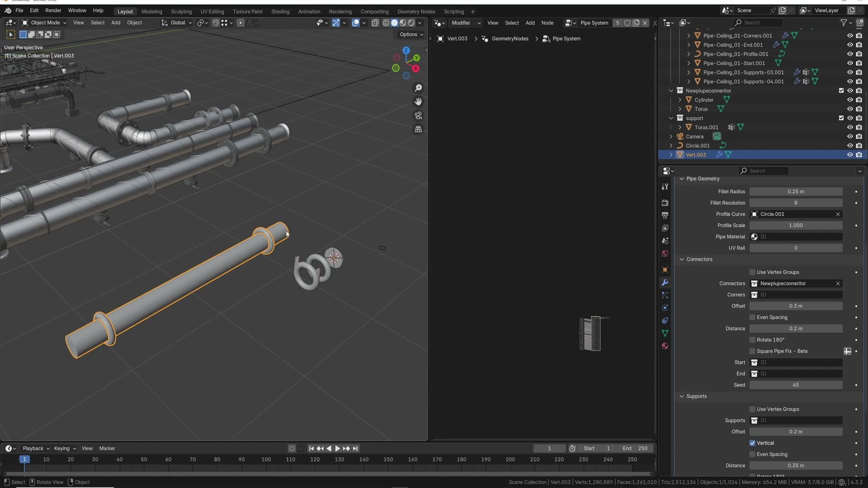The image size is (868, 488).
Task: Open the View Layer properties tab icon
Action: [665, 228]
